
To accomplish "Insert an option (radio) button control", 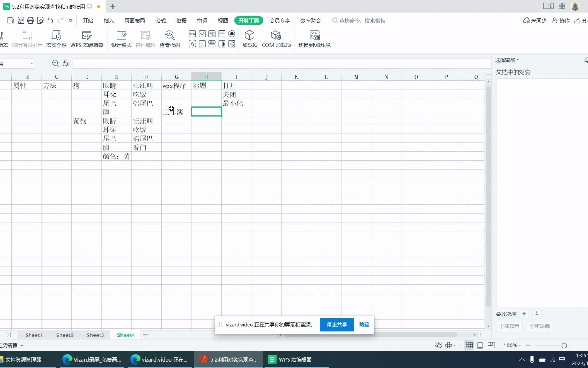I will point(231,33).
